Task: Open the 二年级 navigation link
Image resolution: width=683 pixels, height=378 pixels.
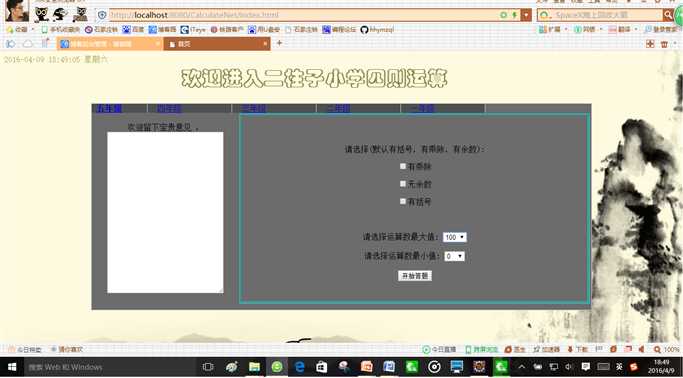Action: pyautogui.click(x=338, y=108)
